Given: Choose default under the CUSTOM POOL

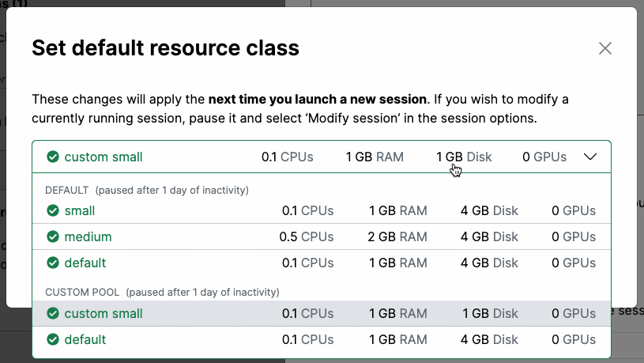Looking at the screenshot, I should click(322, 339).
